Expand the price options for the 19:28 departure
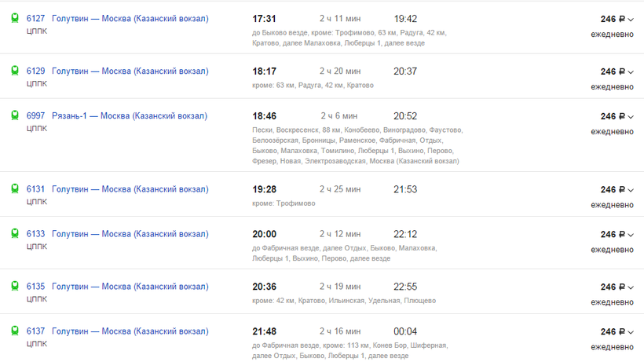The width and height of the screenshot is (644, 362). (x=631, y=190)
